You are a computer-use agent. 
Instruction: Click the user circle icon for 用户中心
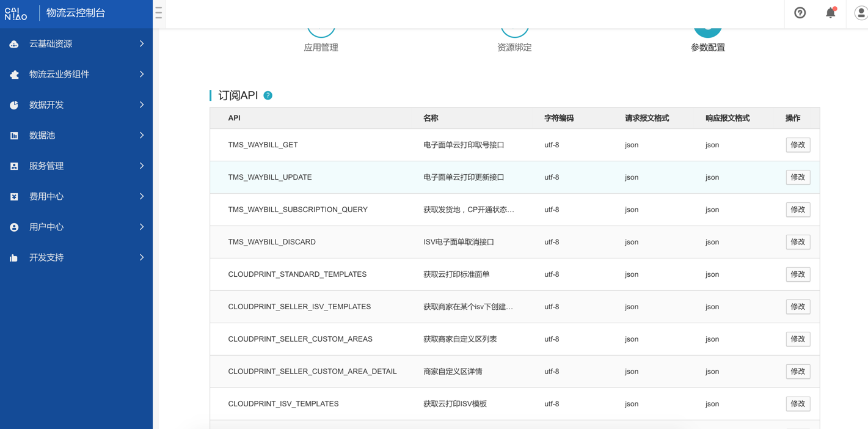(14, 227)
